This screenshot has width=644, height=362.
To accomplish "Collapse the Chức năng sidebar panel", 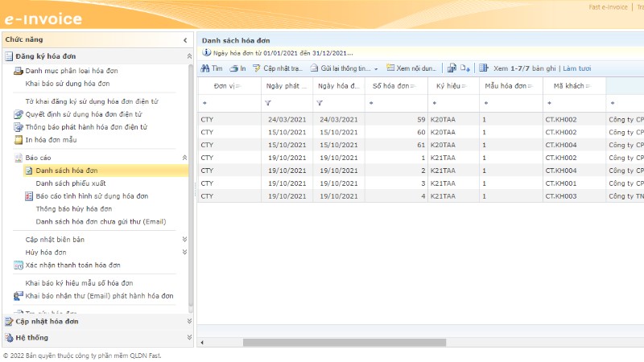I will (x=184, y=39).
